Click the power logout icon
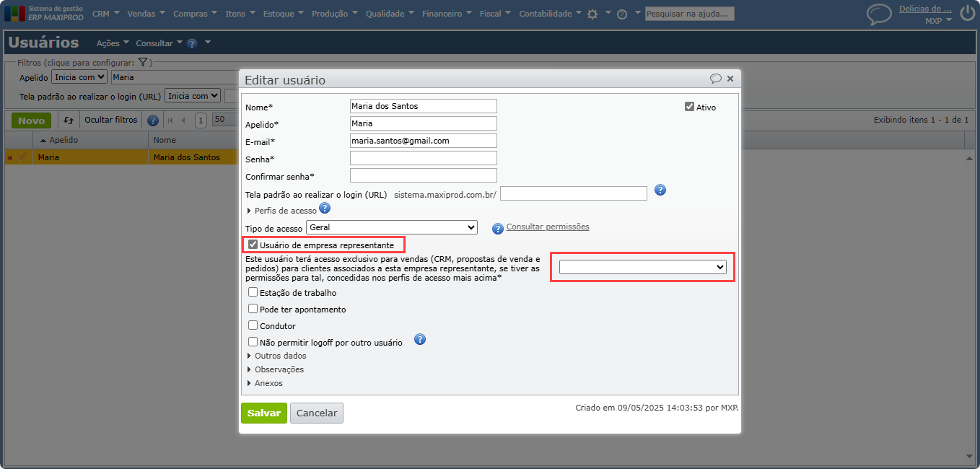 point(967,14)
